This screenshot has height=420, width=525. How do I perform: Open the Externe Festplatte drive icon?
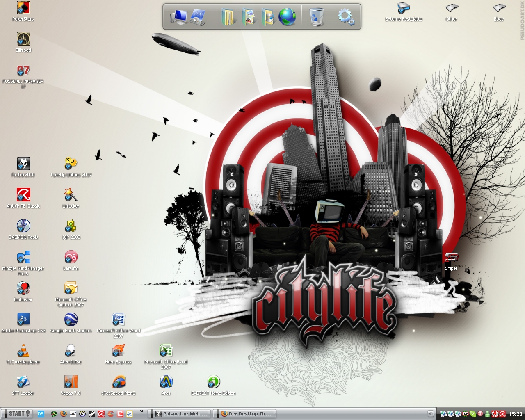[x=404, y=8]
